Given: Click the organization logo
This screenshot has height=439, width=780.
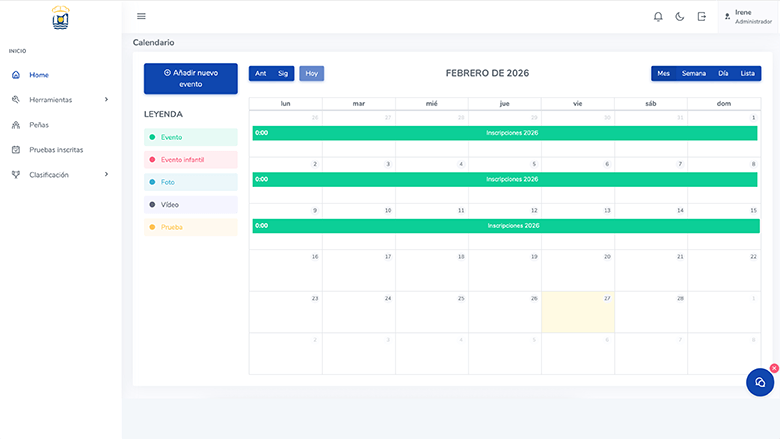Looking at the screenshot, I should 61,17.
